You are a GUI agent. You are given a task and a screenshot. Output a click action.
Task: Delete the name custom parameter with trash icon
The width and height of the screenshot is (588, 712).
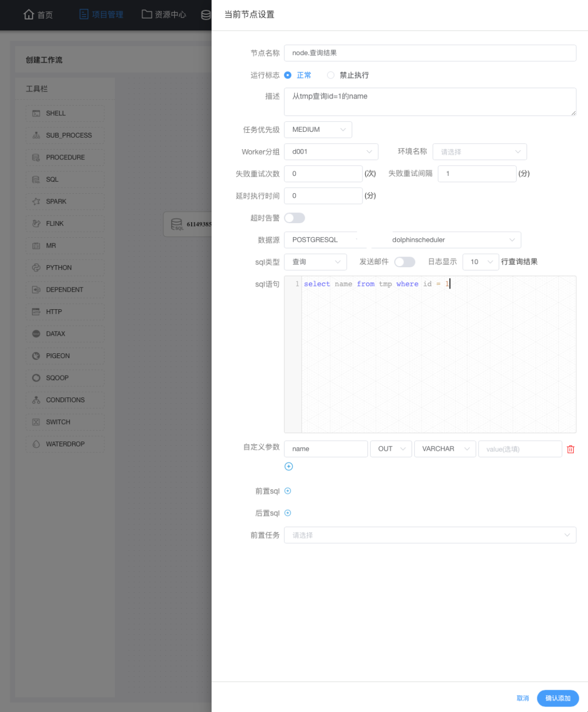pos(571,449)
